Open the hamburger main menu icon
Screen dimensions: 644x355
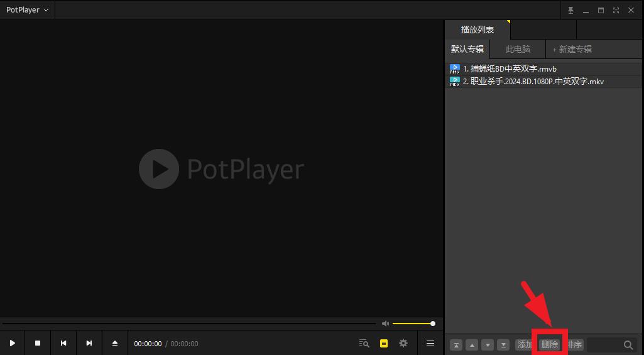tap(430, 344)
